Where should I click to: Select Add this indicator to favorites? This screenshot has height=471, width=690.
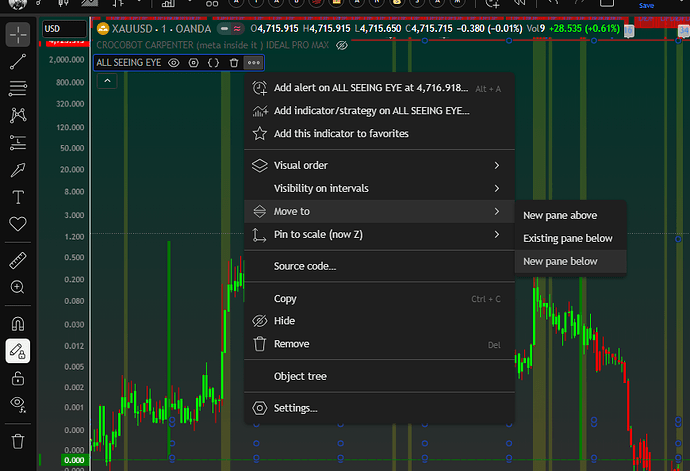(x=379, y=134)
